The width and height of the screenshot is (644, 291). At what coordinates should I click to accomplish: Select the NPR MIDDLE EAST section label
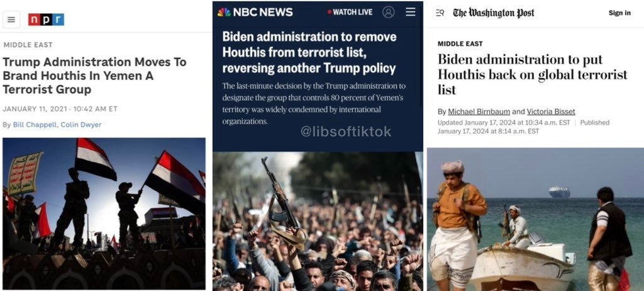pyautogui.click(x=28, y=45)
